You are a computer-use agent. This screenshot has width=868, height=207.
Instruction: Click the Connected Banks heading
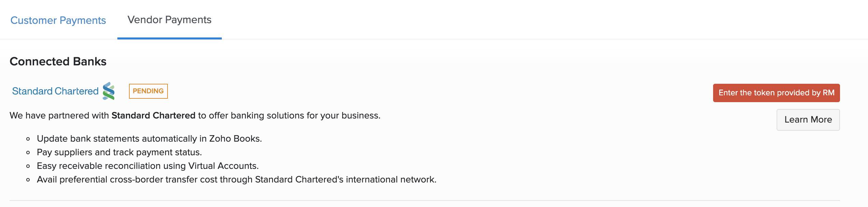click(58, 62)
